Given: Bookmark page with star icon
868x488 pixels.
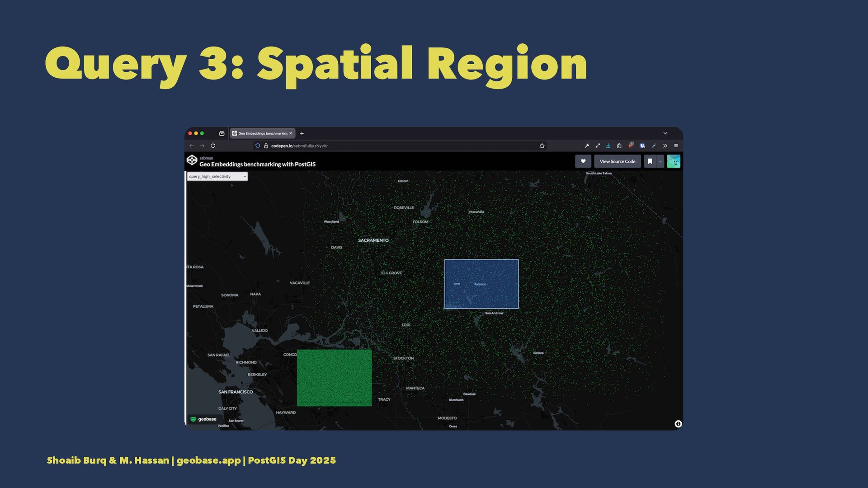Looking at the screenshot, I should click(x=542, y=146).
